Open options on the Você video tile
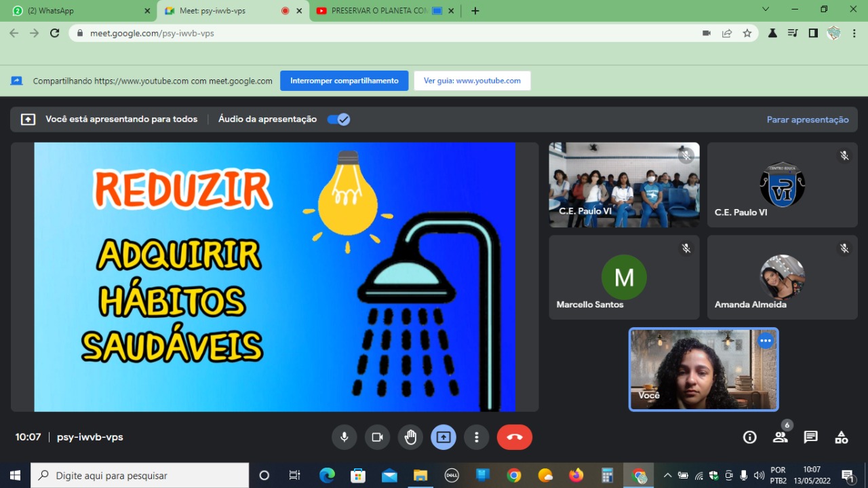This screenshot has height=488, width=868. 766,341
